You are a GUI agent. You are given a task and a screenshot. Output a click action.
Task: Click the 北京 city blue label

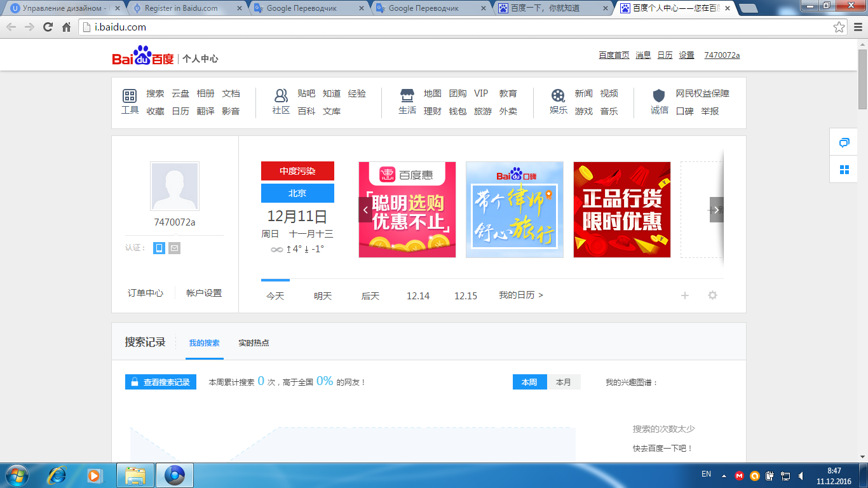(x=297, y=193)
